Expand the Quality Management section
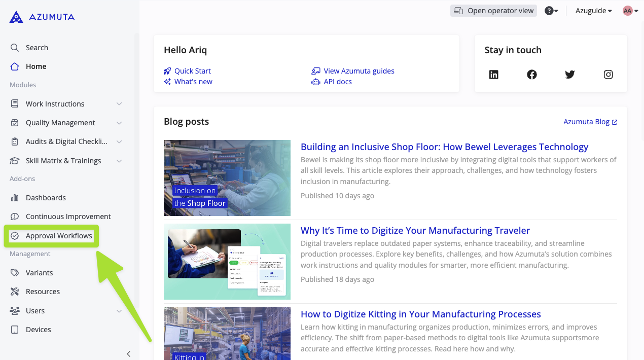 coord(119,123)
